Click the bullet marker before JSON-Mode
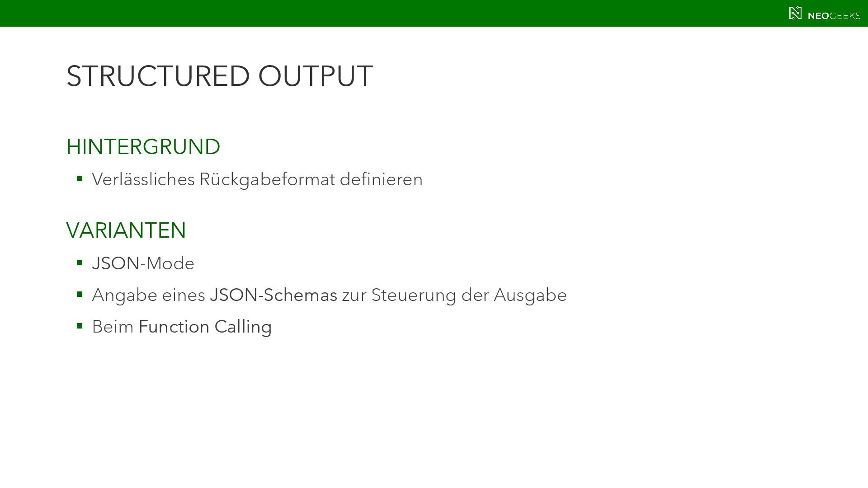868x488 pixels. [80, 263]
